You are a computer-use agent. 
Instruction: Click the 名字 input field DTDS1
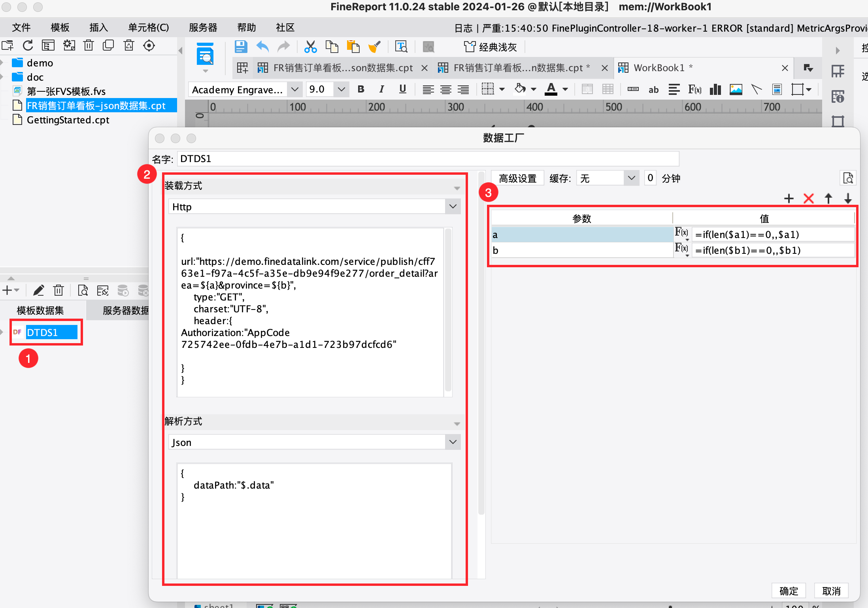(428, 159)
